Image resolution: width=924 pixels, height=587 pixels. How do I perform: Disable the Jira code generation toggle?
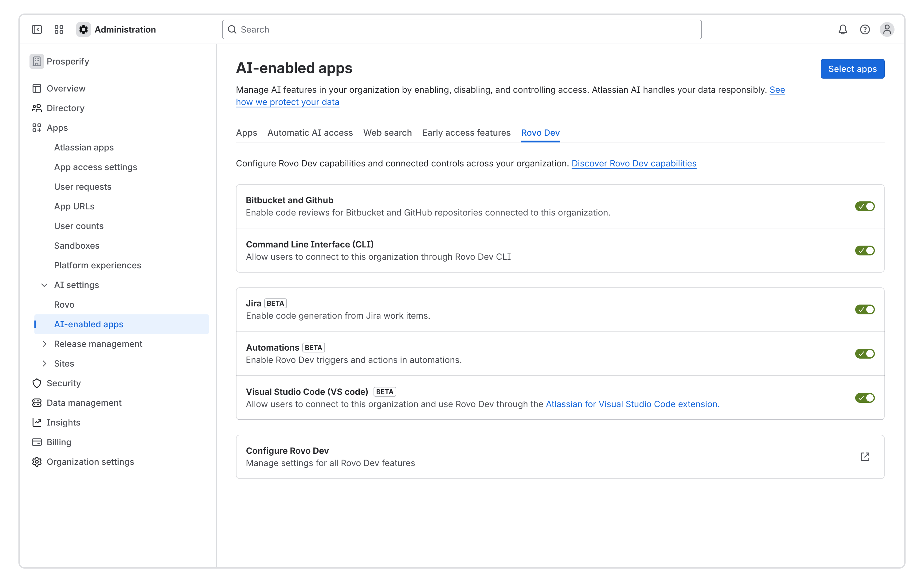click(865, 309)
